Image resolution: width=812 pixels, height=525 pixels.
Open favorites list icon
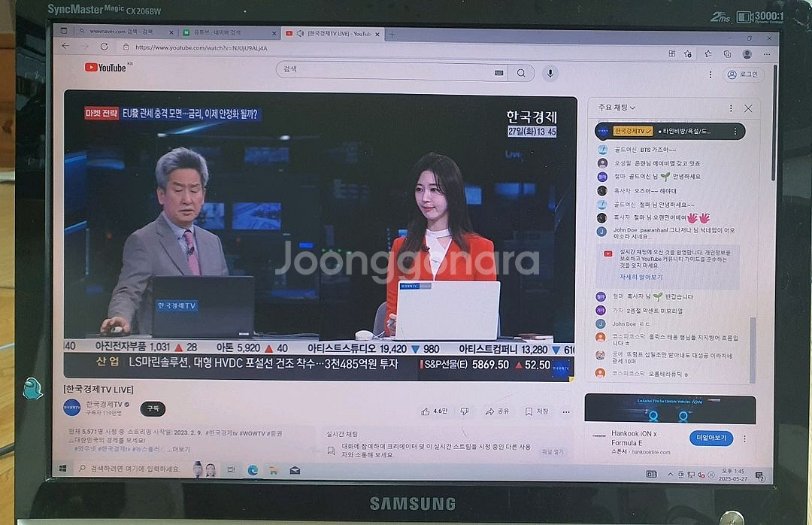[x=708, y=54]
